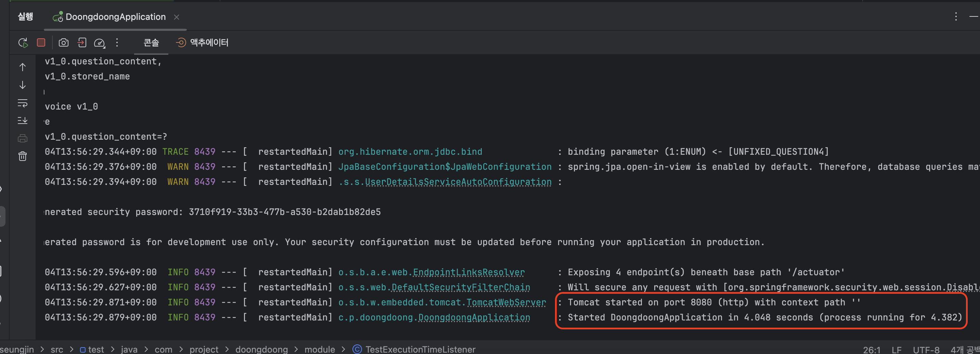Select breadcrumb 'test' module
Screen dimensions: 980x354
point(92,349)
